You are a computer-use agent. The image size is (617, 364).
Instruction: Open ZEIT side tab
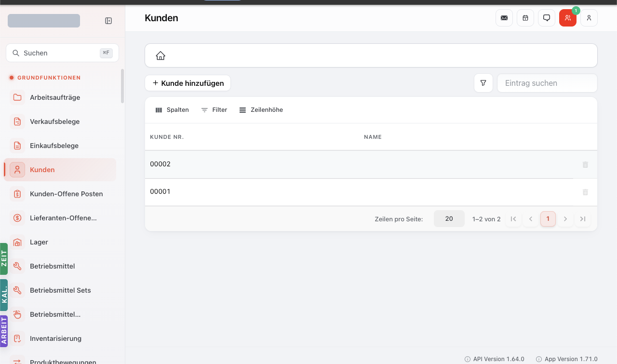(4, 259)
